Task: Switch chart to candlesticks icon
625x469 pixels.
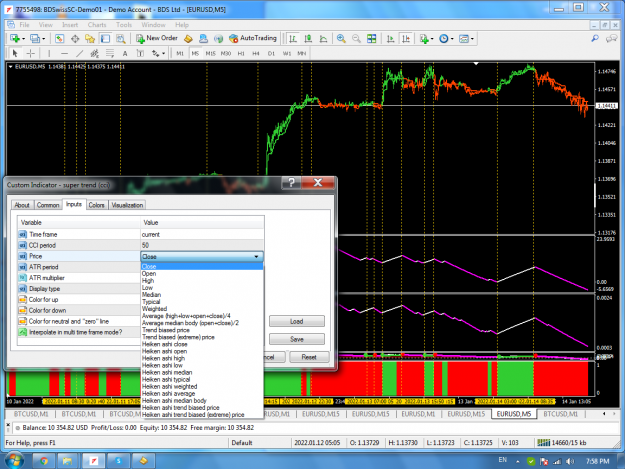Action: point(308,39)
